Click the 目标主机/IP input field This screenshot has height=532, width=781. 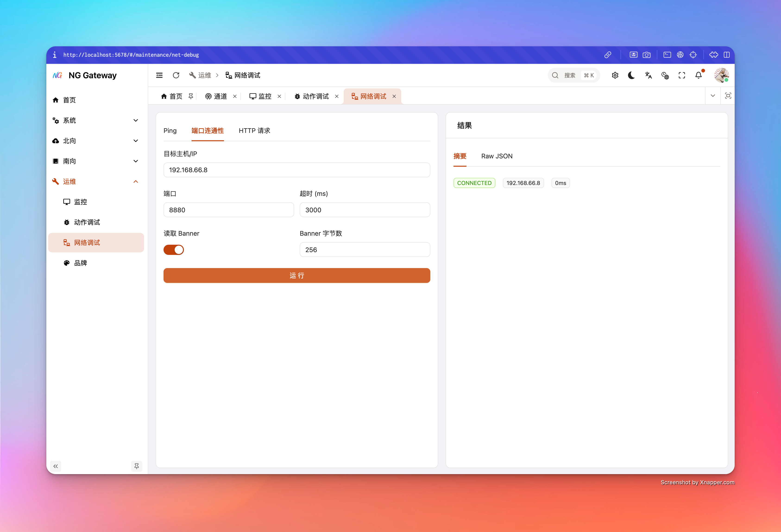pyautogui.click(x=296, y=170)
